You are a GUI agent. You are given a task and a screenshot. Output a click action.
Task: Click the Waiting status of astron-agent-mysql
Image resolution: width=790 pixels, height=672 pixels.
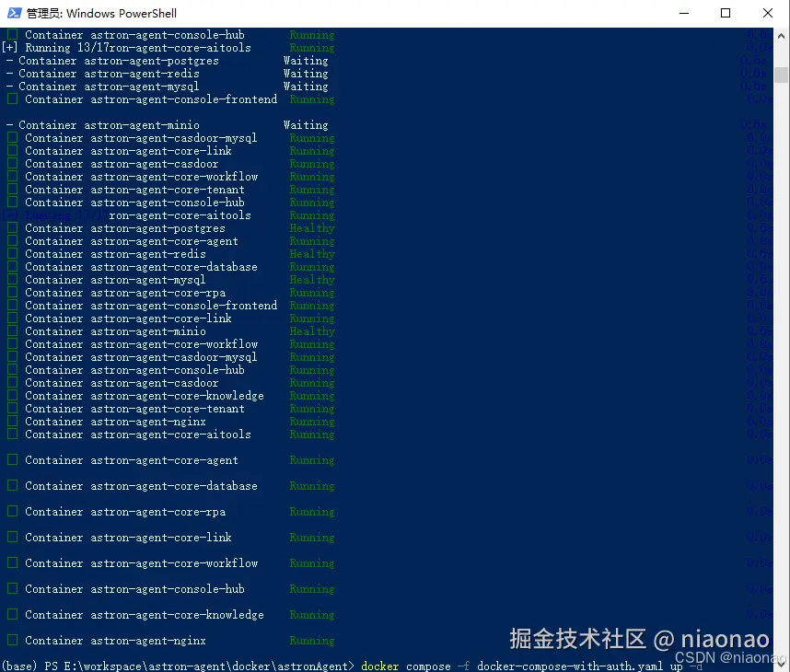tap(306, 87)
